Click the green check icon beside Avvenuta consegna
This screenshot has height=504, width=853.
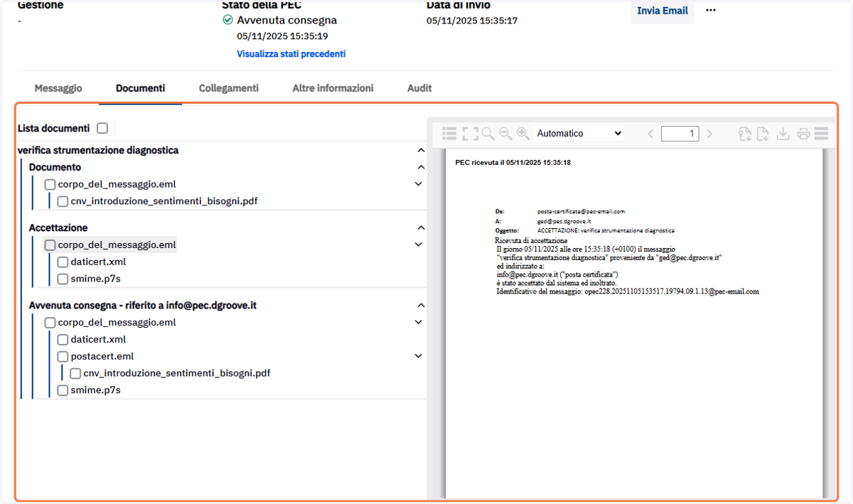point(228,20)
